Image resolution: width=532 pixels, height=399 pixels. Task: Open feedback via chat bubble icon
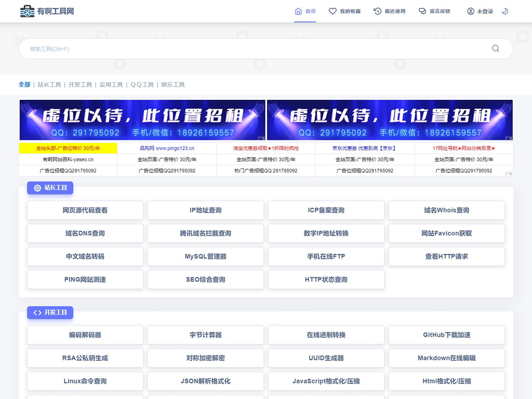pos(422,11)
